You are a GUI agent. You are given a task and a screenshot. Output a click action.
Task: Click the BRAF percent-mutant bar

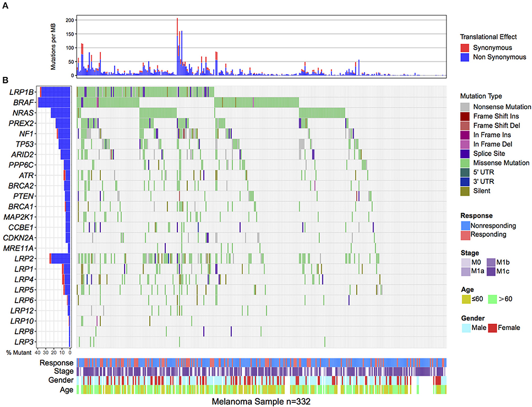tap(54, 103)
